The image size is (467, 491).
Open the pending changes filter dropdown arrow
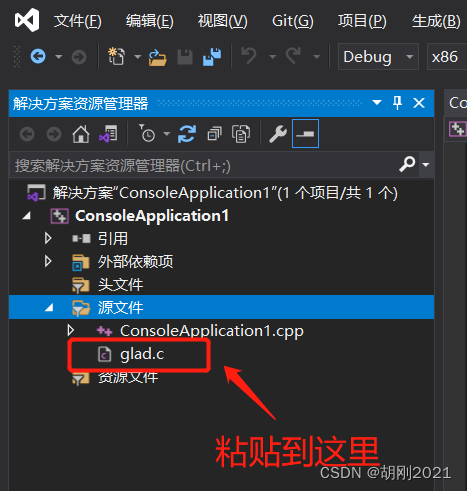[x=167, y=134]
